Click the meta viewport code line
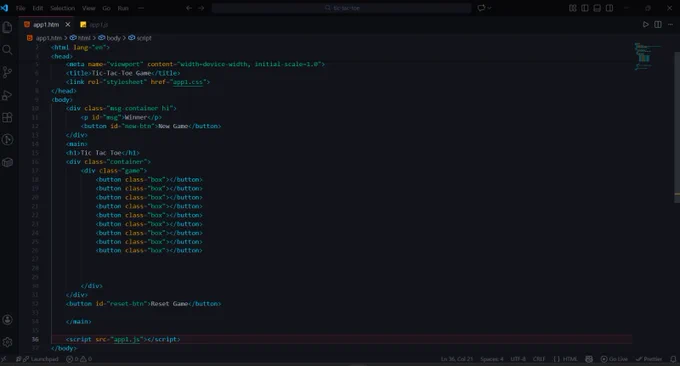 point(195,64)
